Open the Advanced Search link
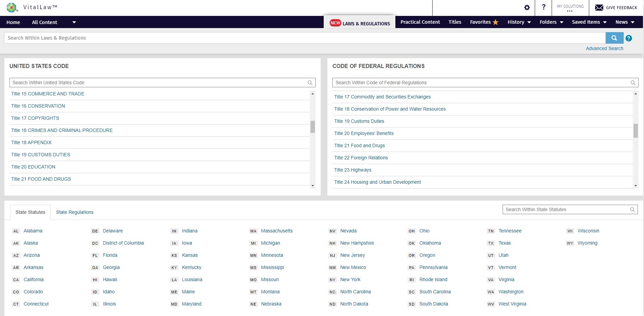The image size is (644, 316). pos(604,48)
